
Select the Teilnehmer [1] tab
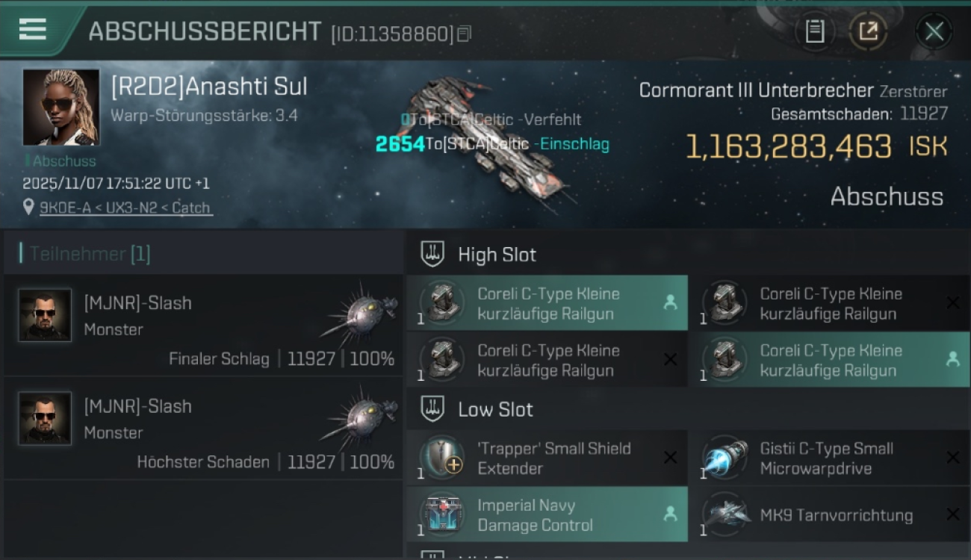coord(89,254)
